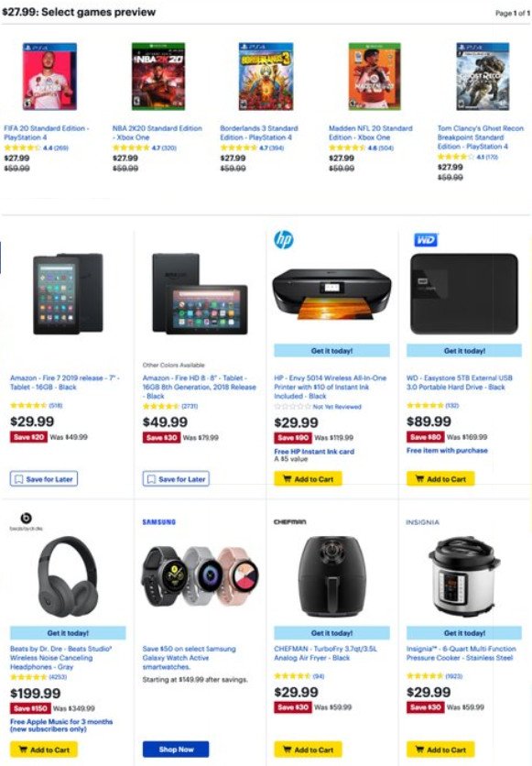
Task: Click the Samsung brand logo
Action: [x=159, y=521]
